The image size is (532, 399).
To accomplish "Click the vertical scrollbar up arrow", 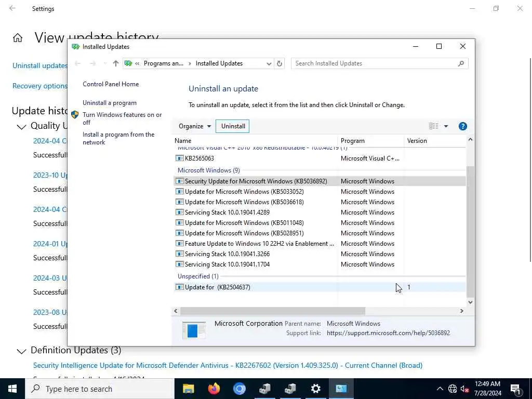I will [x=470, y=139].
